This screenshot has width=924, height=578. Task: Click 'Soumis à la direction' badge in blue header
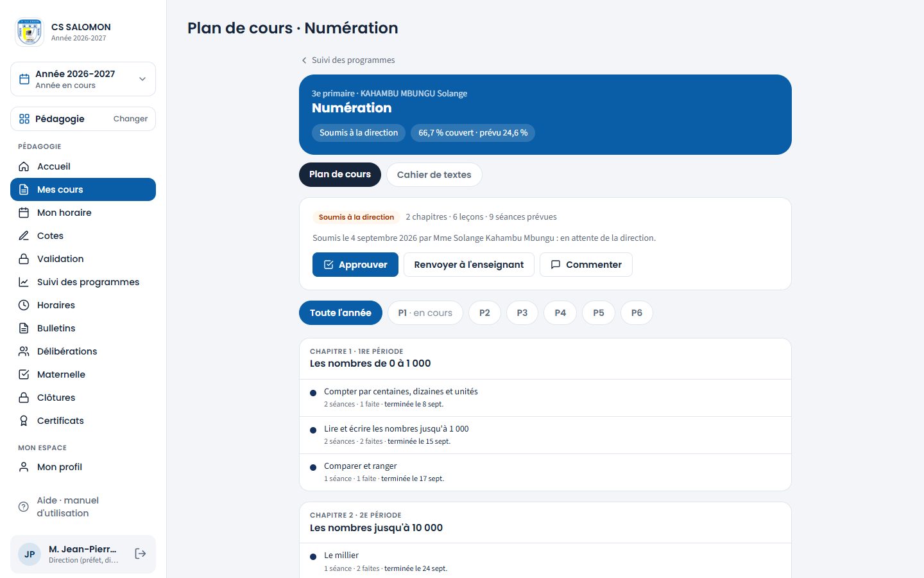(359, 133)
